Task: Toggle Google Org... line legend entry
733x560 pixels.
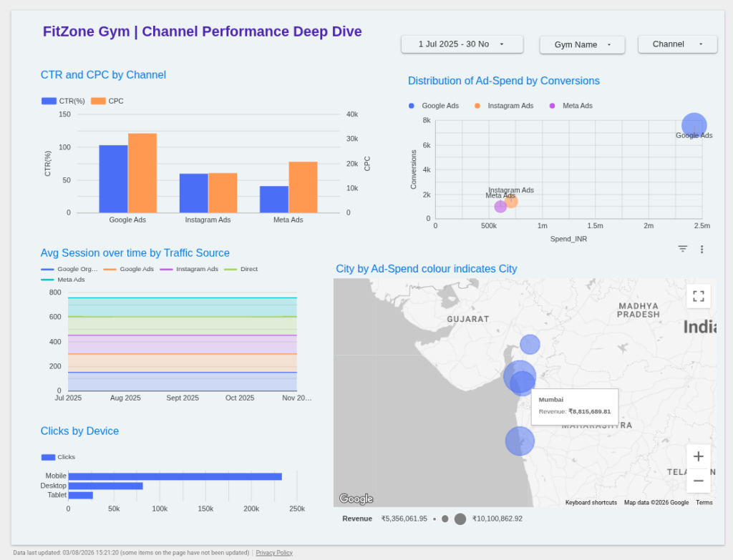Action: coord(69,269)
